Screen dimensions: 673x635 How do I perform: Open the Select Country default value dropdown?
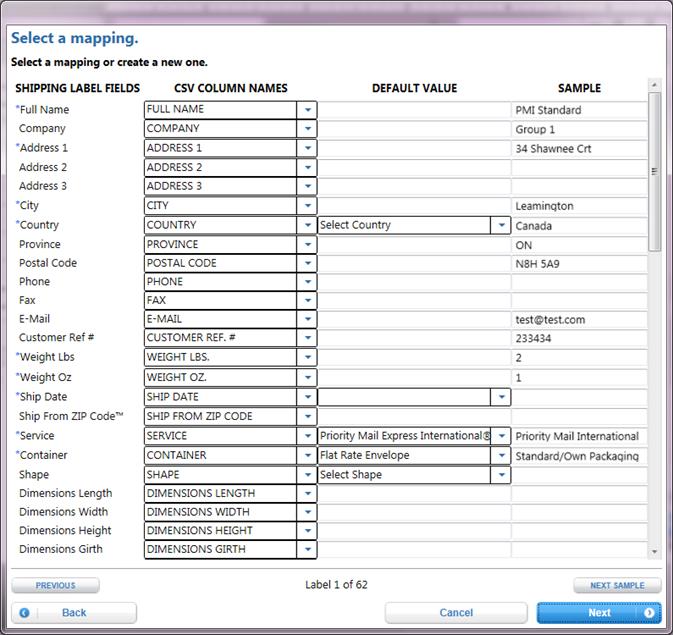(x=501, y=225)
